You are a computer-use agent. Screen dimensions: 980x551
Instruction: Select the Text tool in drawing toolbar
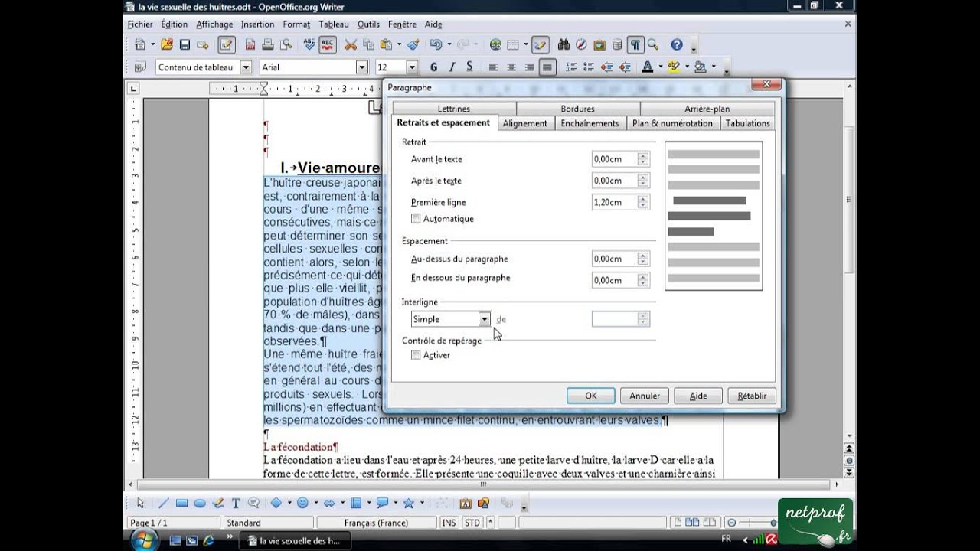(236, 504)
